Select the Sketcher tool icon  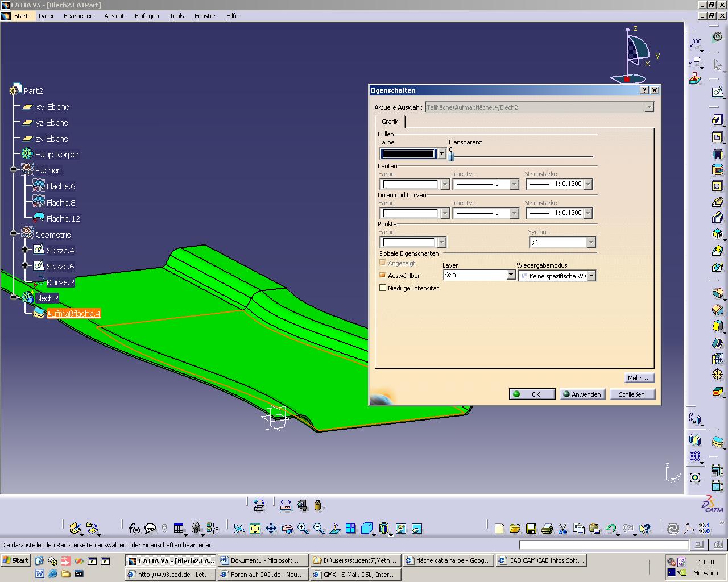pyautogui.click(x=718, y=91)
